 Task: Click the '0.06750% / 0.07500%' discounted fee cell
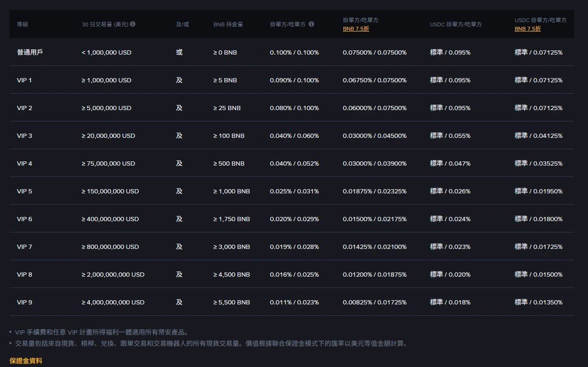click(x=375, y=80)
